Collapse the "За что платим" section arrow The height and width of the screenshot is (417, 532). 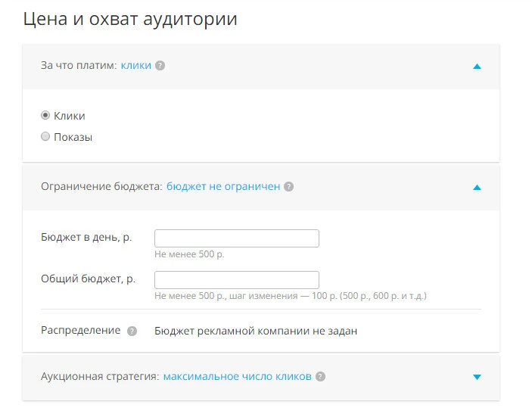click(x=476, y=67)
